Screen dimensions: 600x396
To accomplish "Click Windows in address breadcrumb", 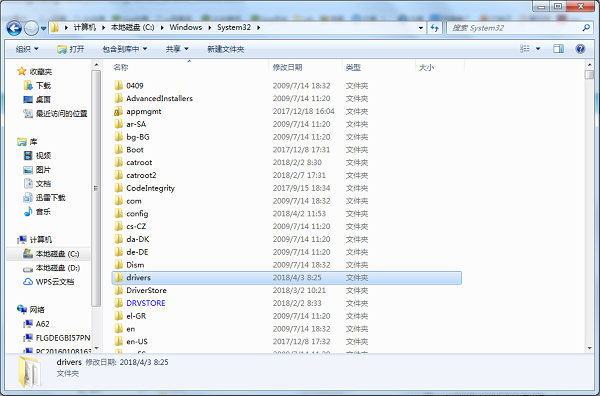I will click(186, 27).
